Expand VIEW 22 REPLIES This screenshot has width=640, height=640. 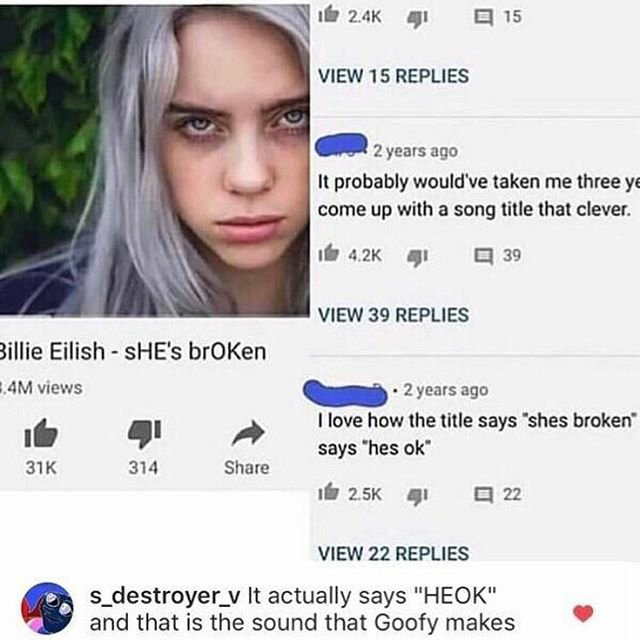pos(393,553)
